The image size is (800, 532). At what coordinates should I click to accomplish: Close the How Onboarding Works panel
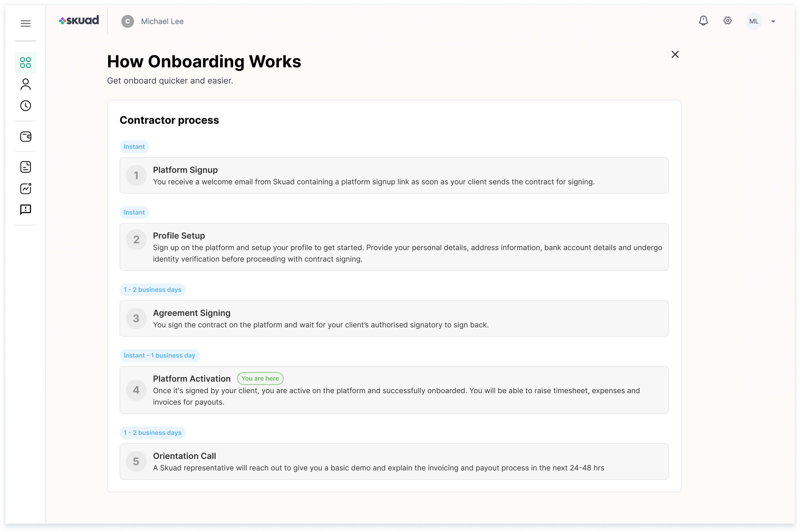click(675, 54)
